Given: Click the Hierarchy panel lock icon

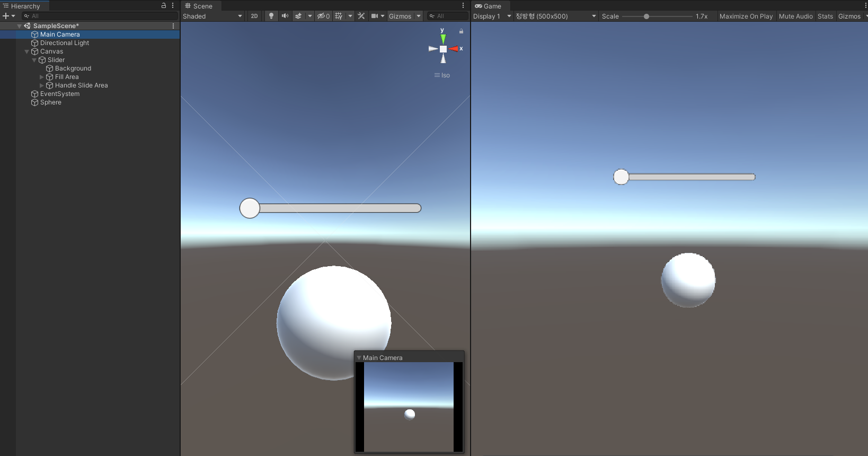Looking at the screenshot, I should 164,5.
